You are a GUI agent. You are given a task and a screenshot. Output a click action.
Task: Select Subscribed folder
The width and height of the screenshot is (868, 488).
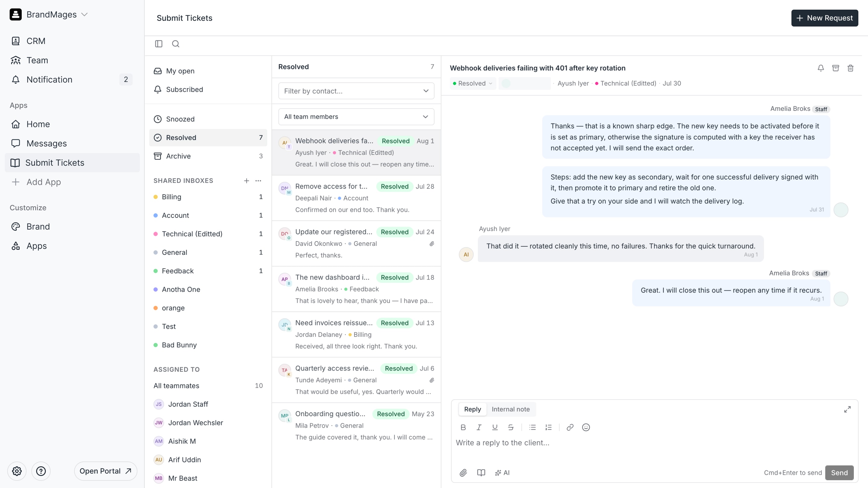tap(208, 89)
